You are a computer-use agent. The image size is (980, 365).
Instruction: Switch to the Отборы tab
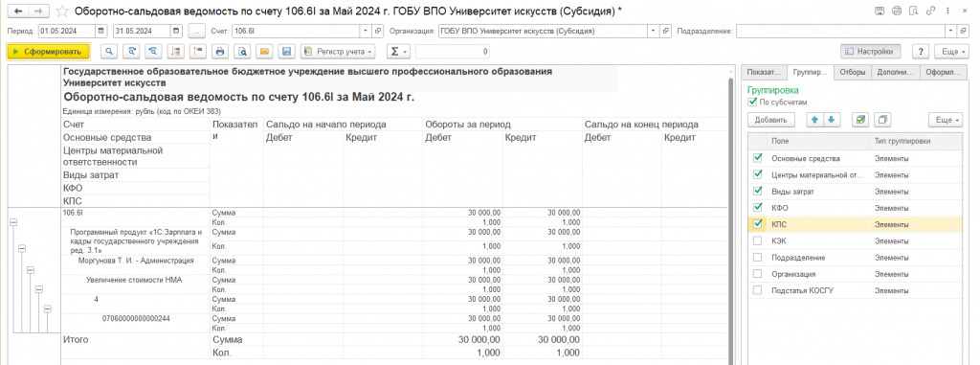tap(853, 73)
